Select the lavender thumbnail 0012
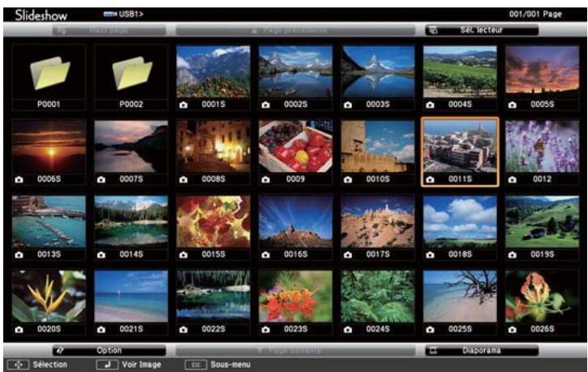The width and height of the screenshot is (588, 372). (x=543, y=147)
